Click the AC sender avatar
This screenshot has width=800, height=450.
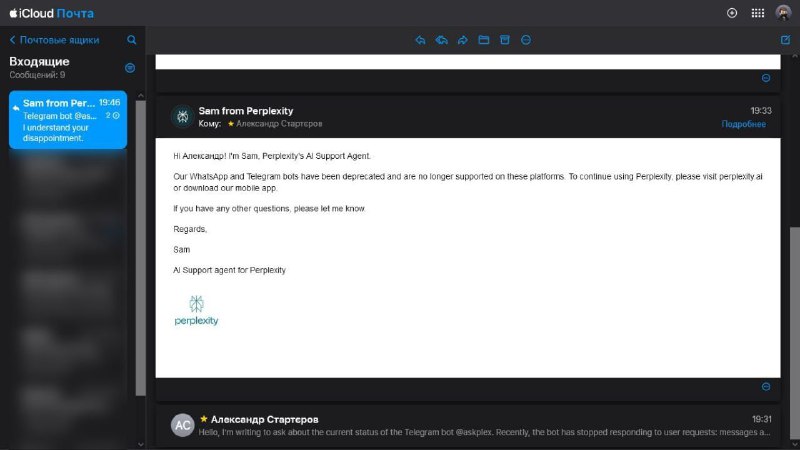click(x=183, y=424)
